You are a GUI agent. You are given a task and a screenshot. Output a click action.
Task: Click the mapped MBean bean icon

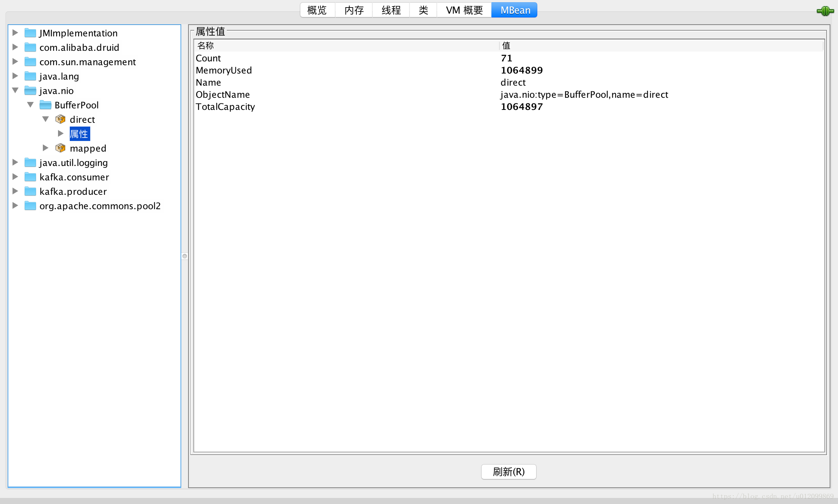[60, 148]
